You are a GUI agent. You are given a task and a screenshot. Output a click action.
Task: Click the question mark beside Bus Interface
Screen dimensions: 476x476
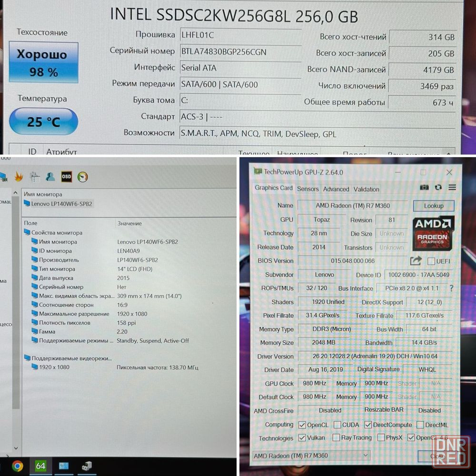point(451,288)
